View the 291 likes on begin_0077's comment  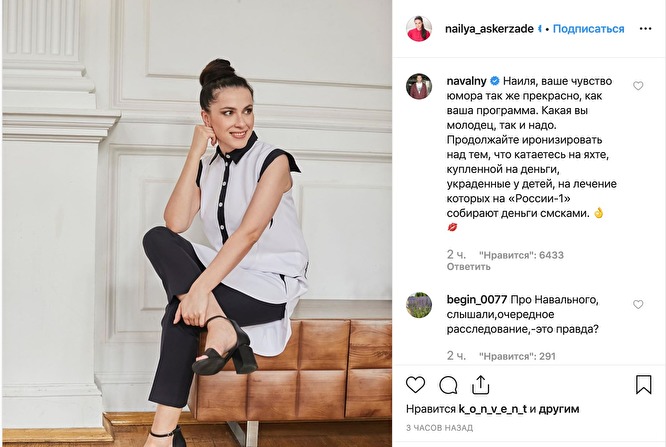point(517,356)
